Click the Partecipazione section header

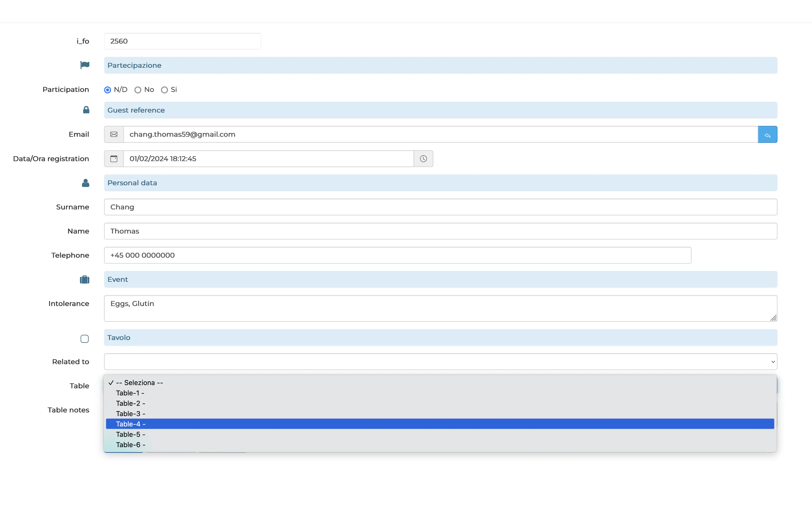(441, 65)
